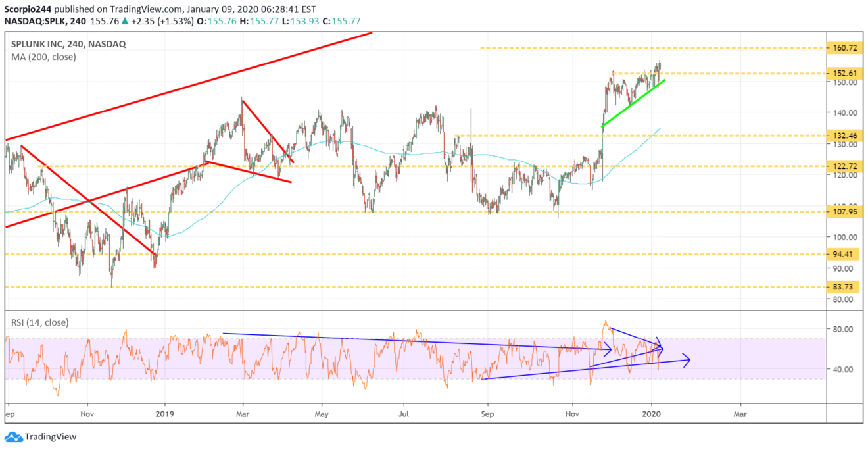The image size is (868, 450).
Task: Click the MA (200, close) indicator label
Action: click(x=43, y=57)
